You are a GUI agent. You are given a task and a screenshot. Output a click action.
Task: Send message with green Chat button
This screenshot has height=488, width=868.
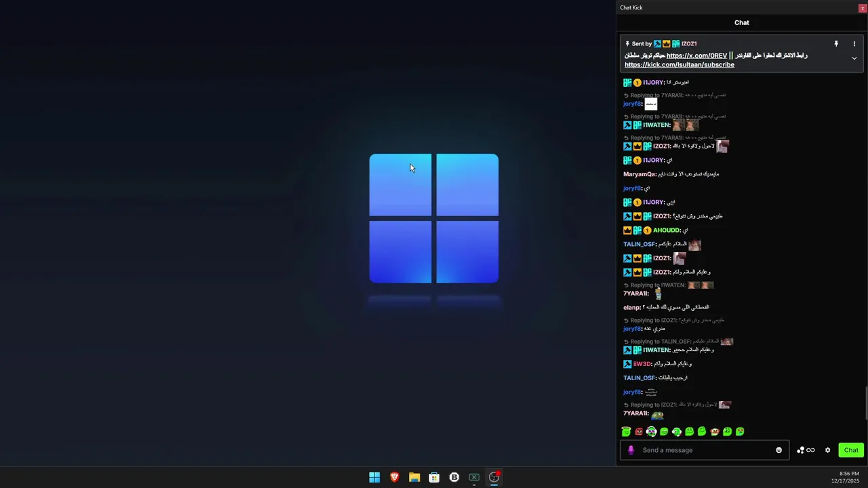click(x=851, y=450)
